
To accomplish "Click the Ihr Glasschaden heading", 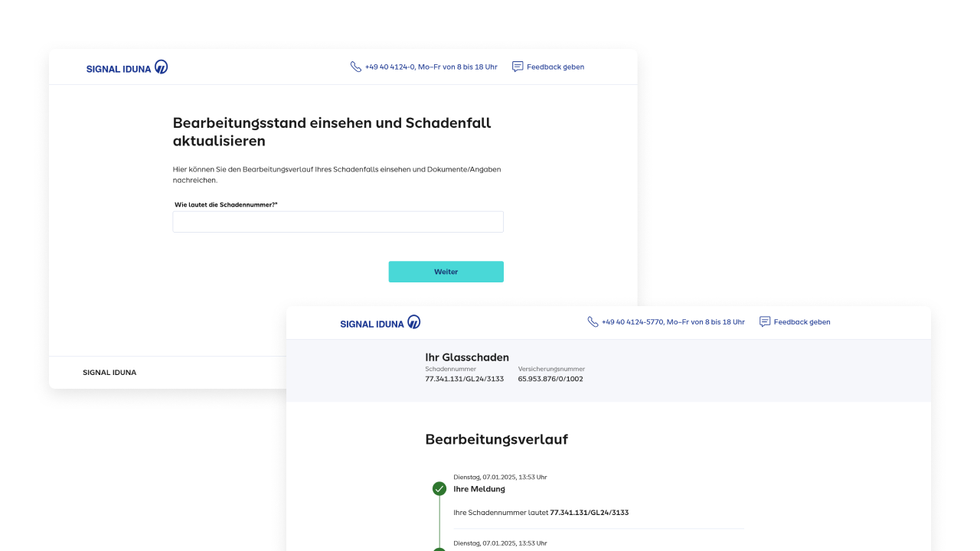I will (x=467, y=357).
